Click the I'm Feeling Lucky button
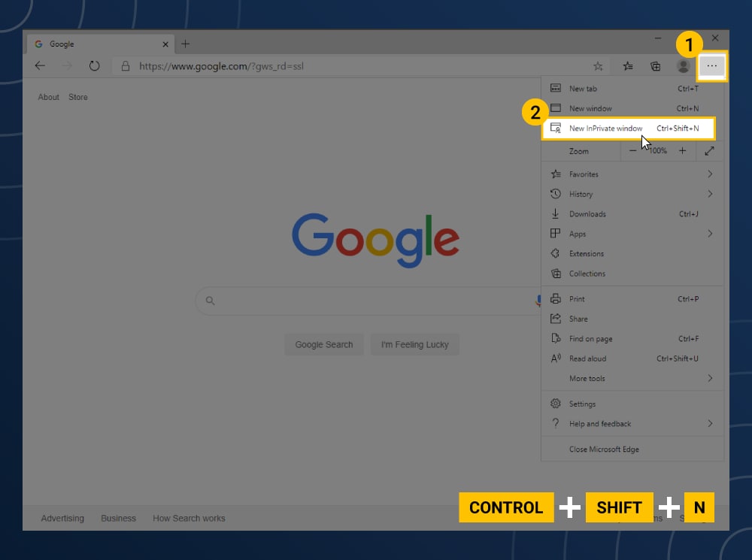 (415, 344)
